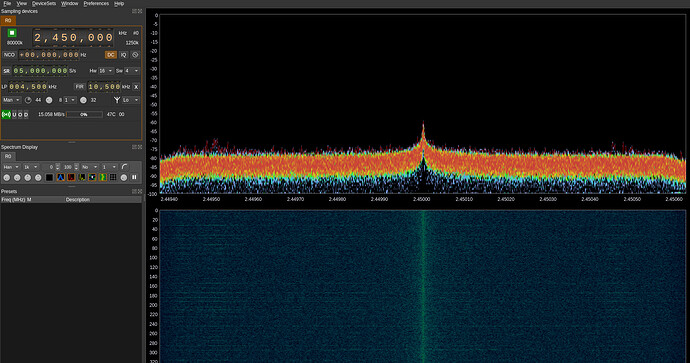Stop acquisition with the green stop button
This screenshot has height=363, width=690.
pyautogui.click(x=12, y=33)
